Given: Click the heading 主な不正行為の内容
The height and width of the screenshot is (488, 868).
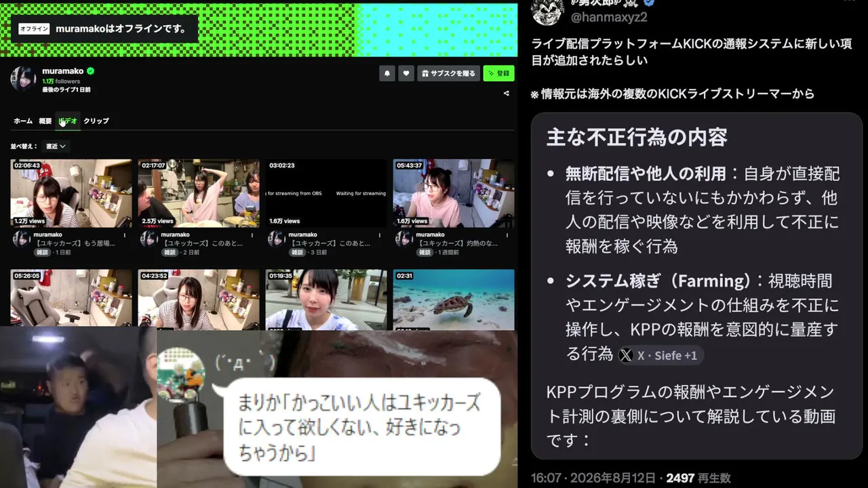Looking at the screenshot, I should coord(637,138).
